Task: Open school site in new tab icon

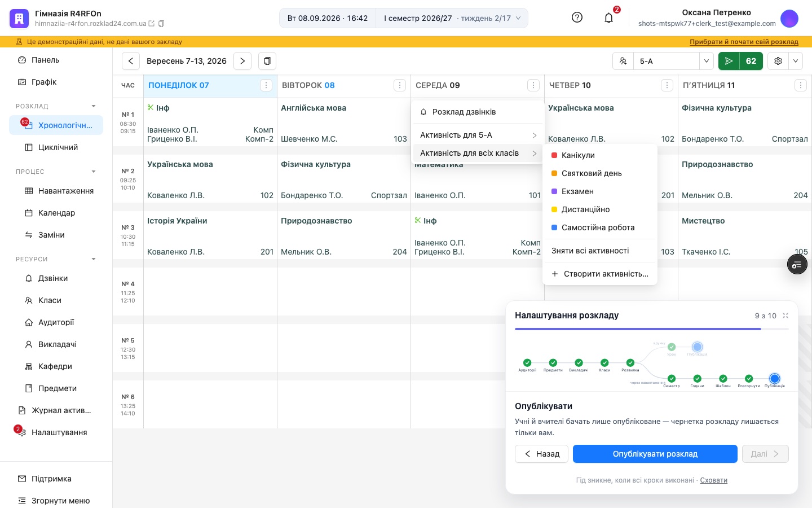Action: (x=151, y=24)
